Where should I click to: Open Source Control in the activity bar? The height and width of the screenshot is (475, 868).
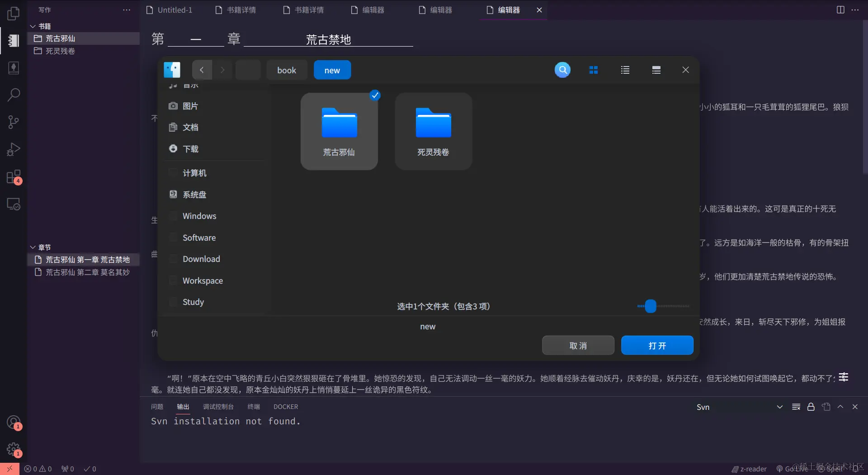coord(14,122)
